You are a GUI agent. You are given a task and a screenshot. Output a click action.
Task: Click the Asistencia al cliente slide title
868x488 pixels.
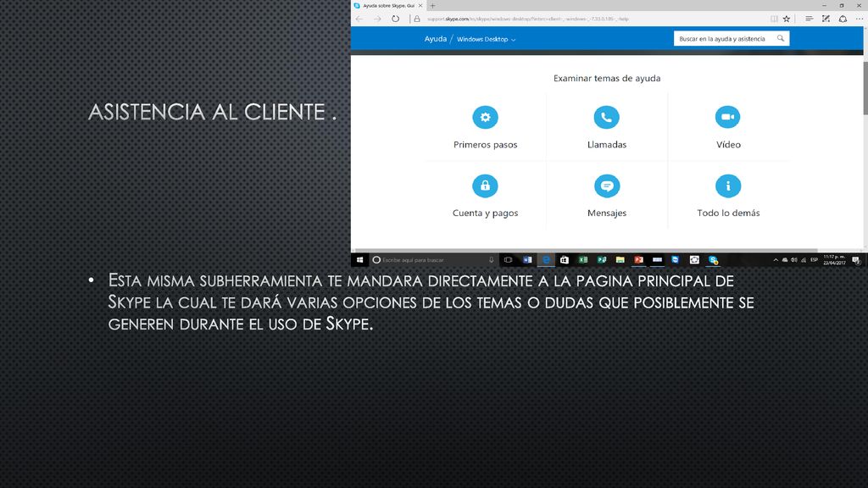point(213,112)
